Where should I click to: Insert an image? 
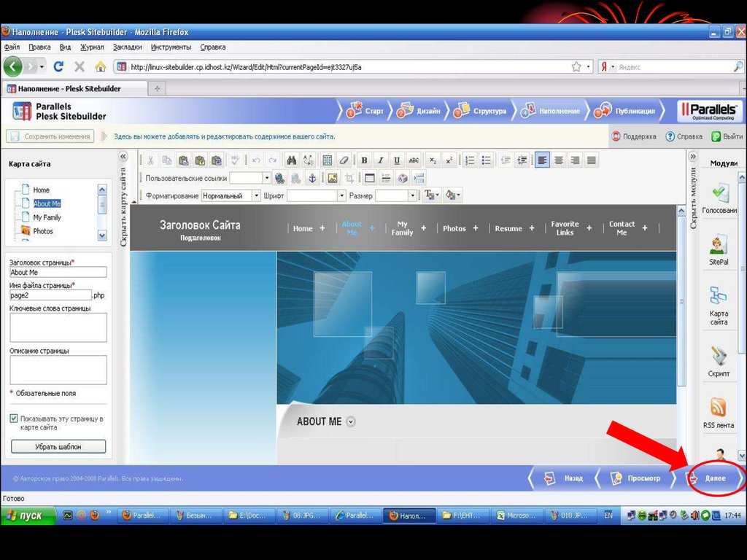coord(333,178)
